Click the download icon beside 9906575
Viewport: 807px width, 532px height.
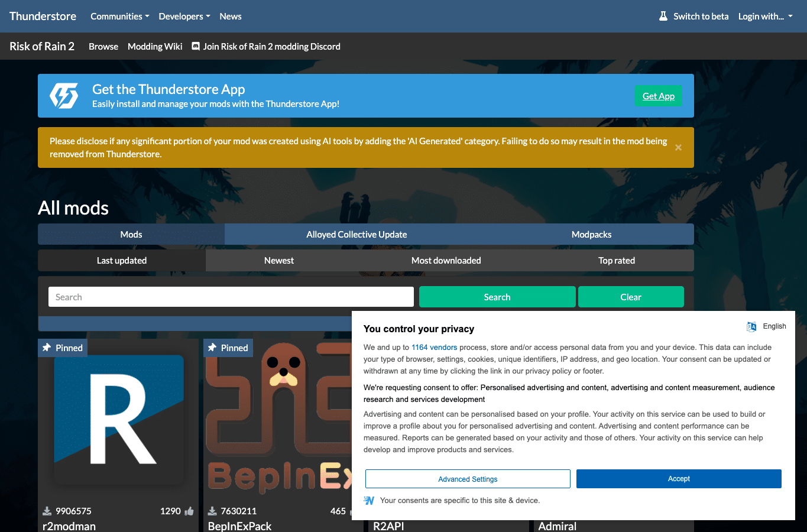click(47, 511)
